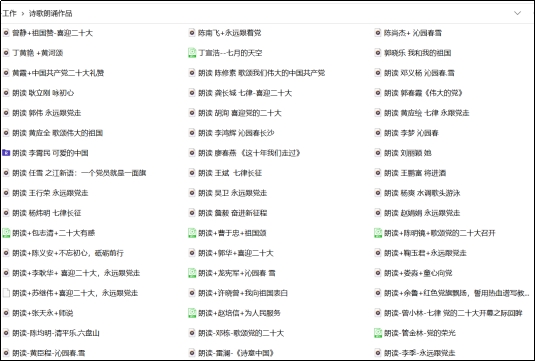Click the green icon of 朗读+龙宪军+沁园春 雪

[x=192, y=273]
